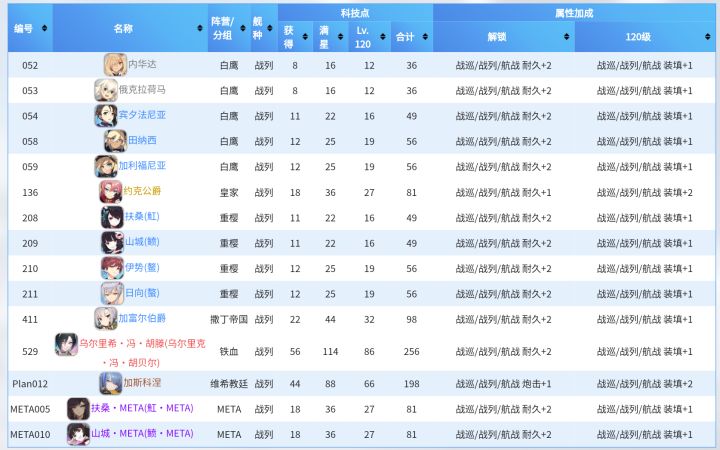This screenshot has width=720, height=450.
Task: Select the 铁血 faction cell
Action: [x=229, y=351]
